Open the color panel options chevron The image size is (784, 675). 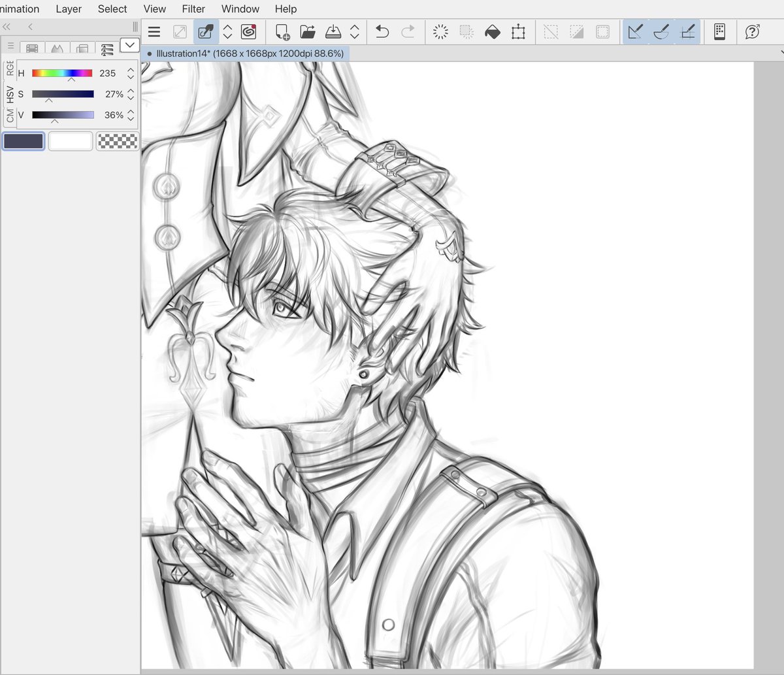click(130, 45)
